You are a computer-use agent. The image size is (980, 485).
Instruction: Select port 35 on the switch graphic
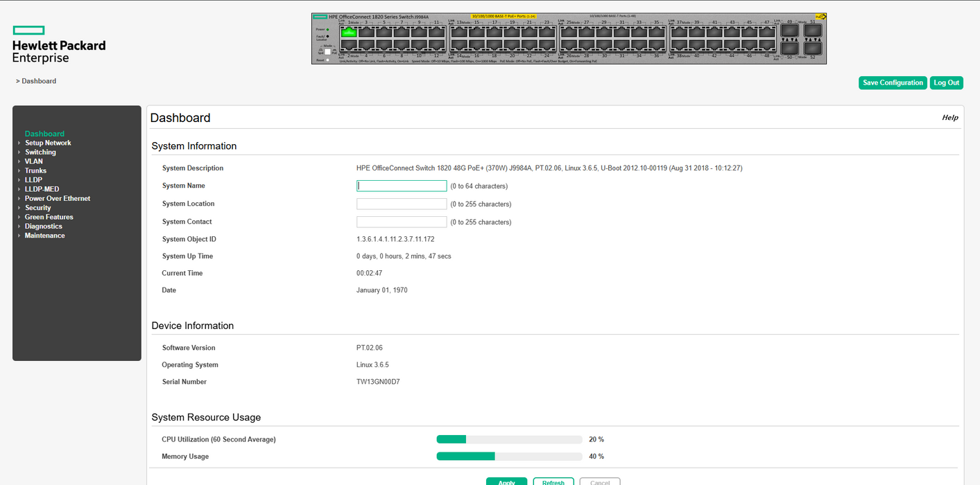[657, 32]
